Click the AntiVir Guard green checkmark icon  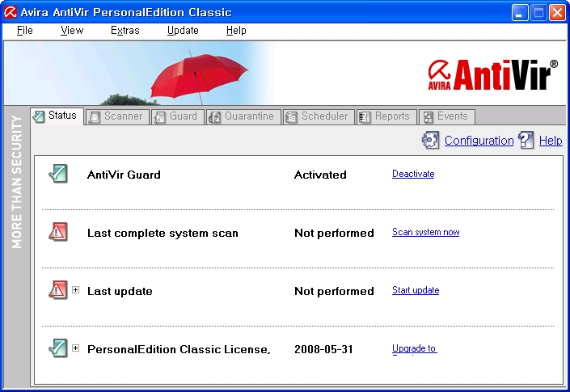click(x=58, y=174)
